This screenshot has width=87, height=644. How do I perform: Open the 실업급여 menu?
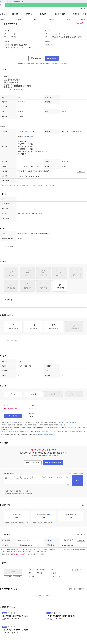tap(43, 14)
